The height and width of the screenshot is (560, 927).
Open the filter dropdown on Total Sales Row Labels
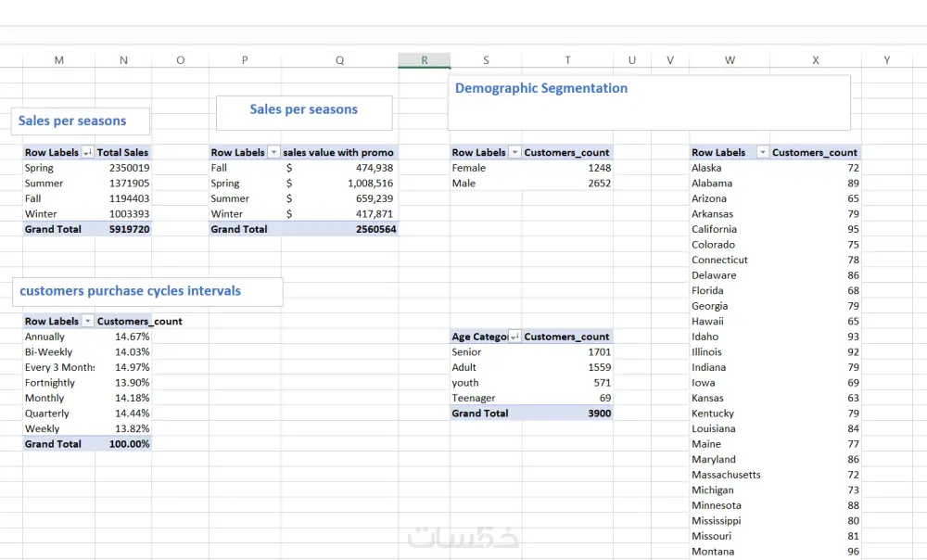point(86,152)
